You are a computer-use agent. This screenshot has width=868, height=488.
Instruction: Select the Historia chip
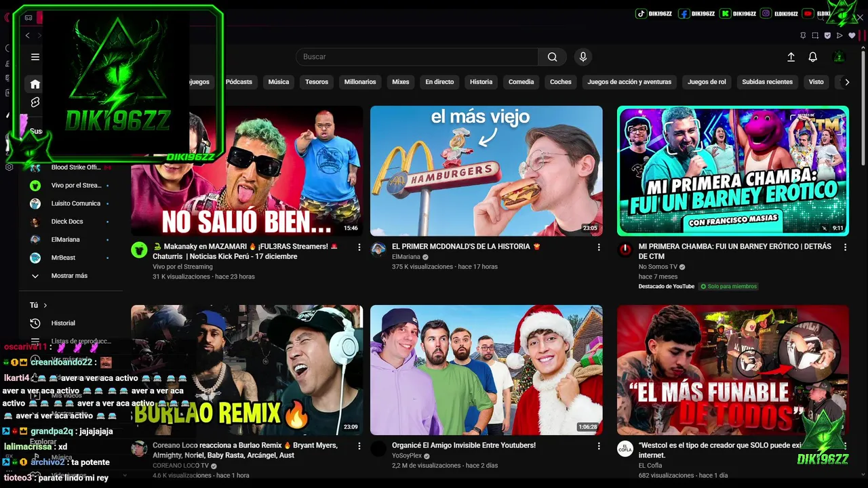click(481, 82)
